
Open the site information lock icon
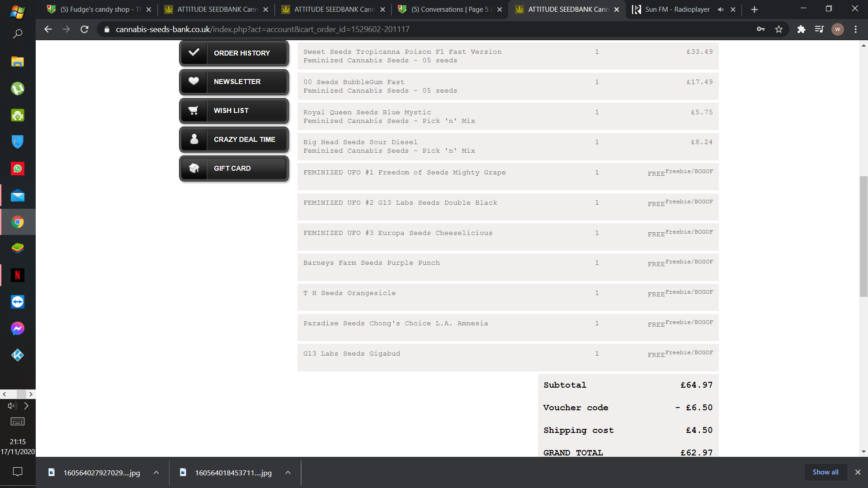(x=107, y=29)
